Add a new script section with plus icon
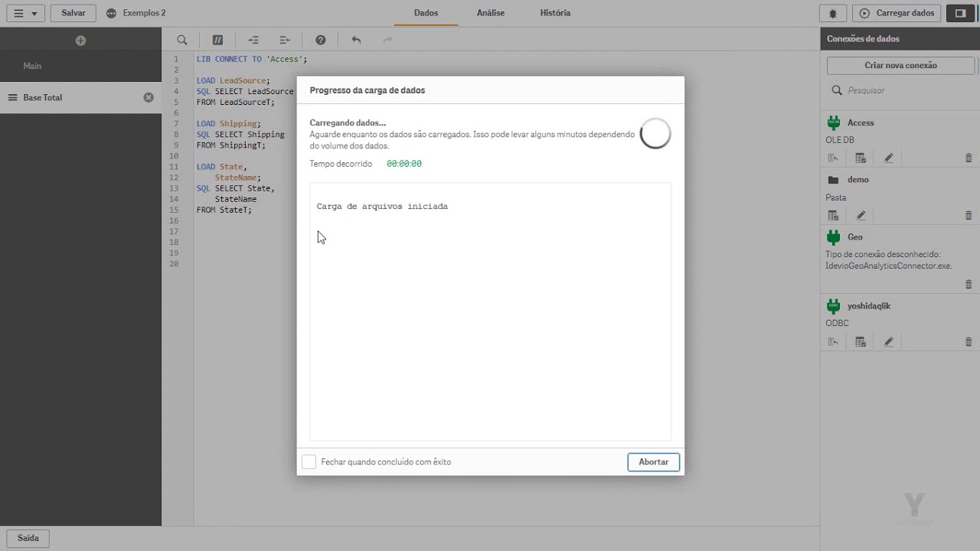 tap(80, 41)
